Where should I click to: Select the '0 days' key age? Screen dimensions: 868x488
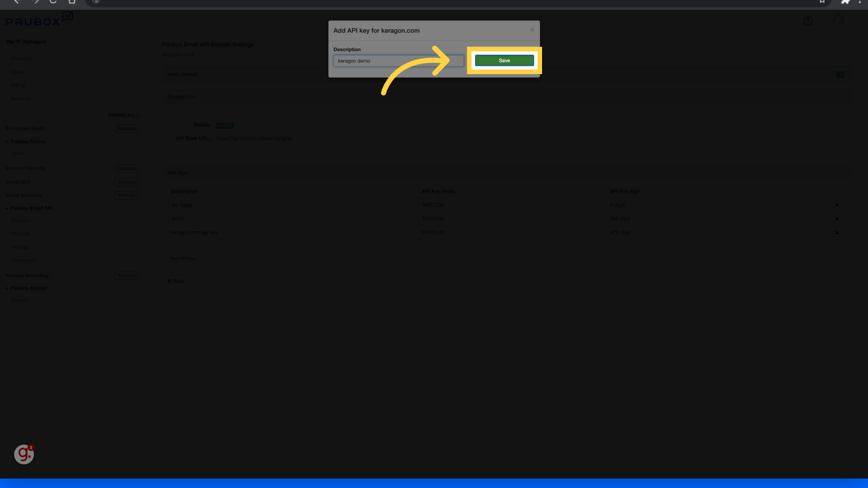(x=618, y=205)
